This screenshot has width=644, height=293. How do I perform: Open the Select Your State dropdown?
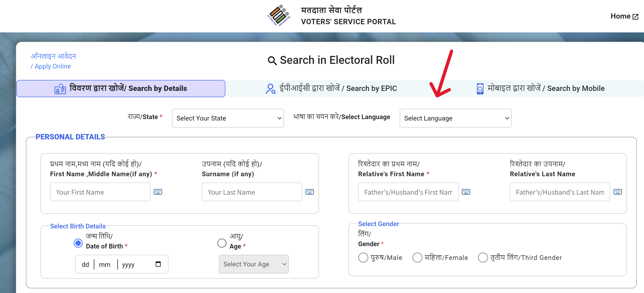(x=227, y=118)
